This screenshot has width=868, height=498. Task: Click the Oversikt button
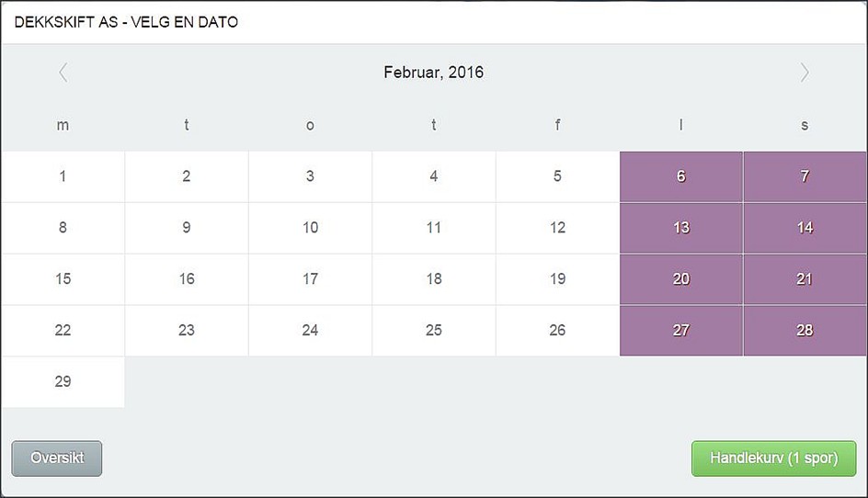57,458
